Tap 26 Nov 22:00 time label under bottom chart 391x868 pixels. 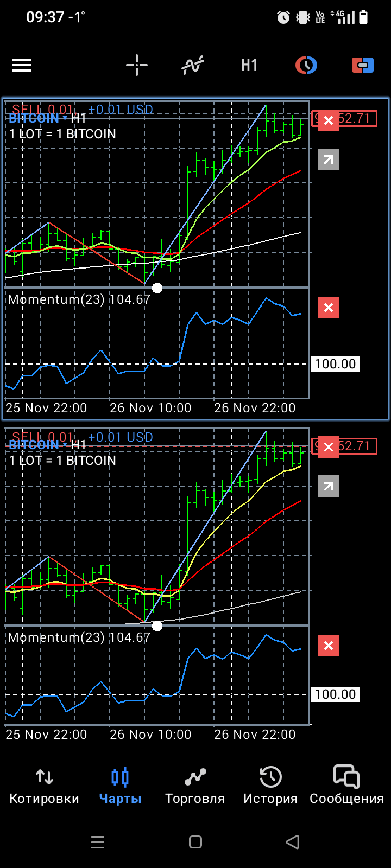click(255, 735)
